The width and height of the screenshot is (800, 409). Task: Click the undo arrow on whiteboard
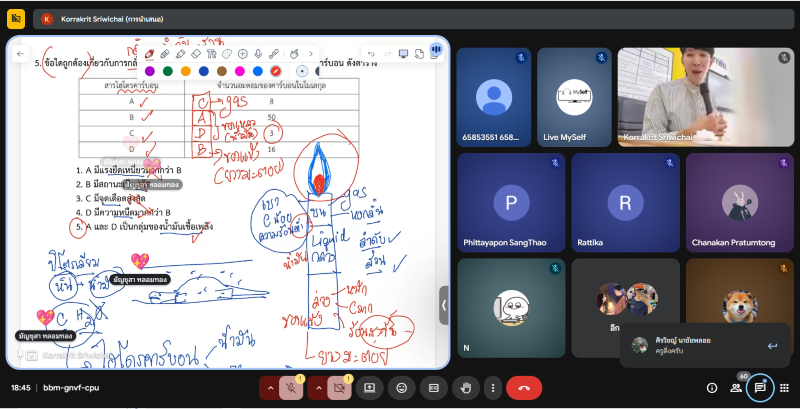pos(371,53)
